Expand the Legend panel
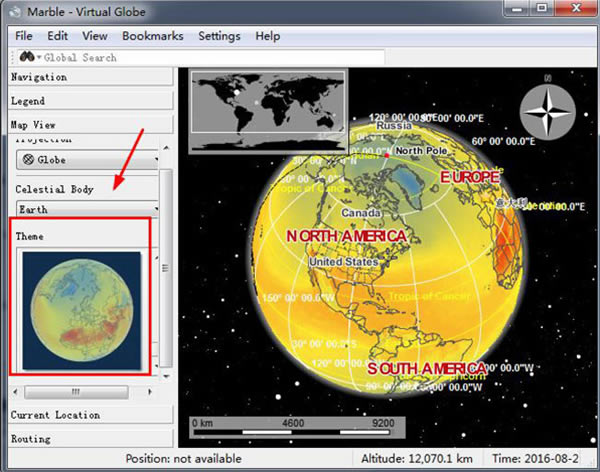The height and width of the screenshot is (472, 600). click(x=90, y=101)
